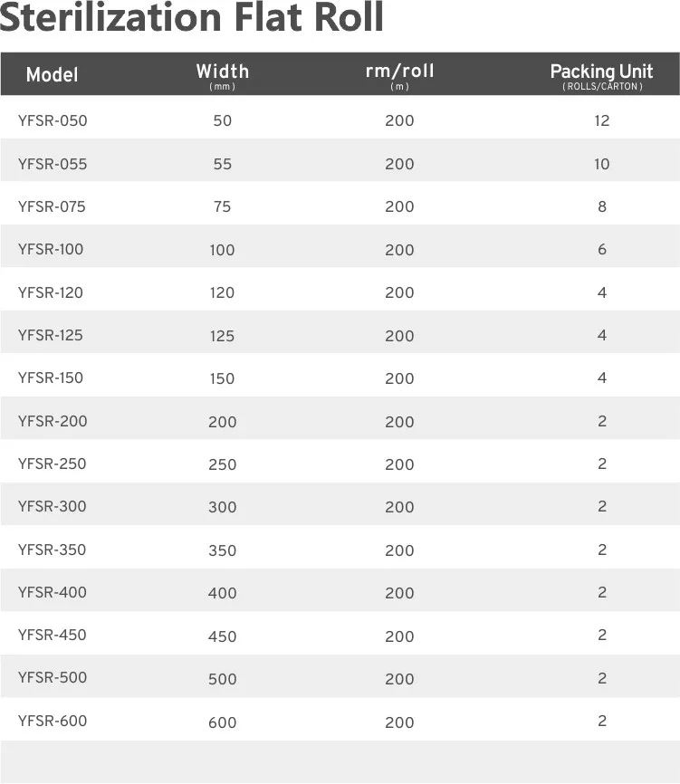The image size is (680, 784).
Task: Click the Sterilization Flat Roll title
Action: 192,18
